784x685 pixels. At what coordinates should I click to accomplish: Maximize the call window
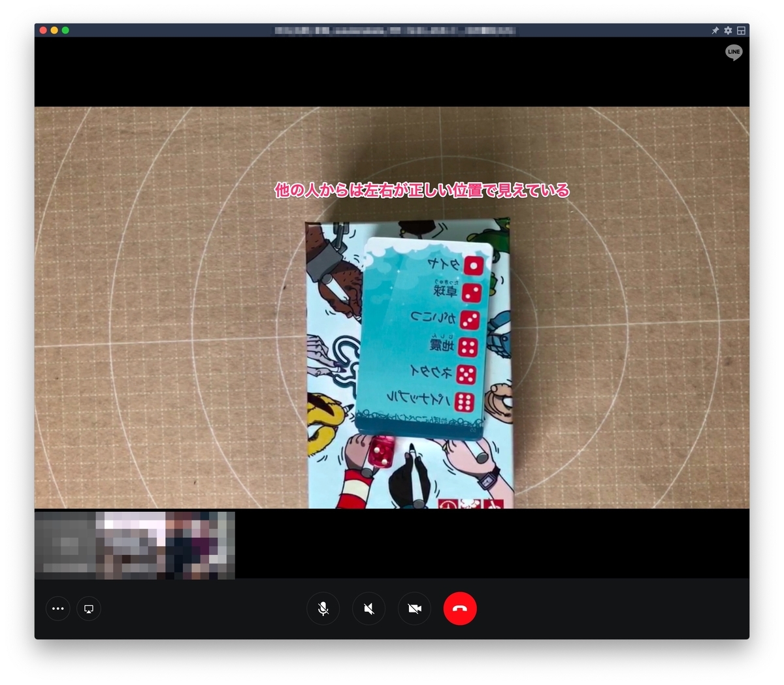(x=65, y=30)
